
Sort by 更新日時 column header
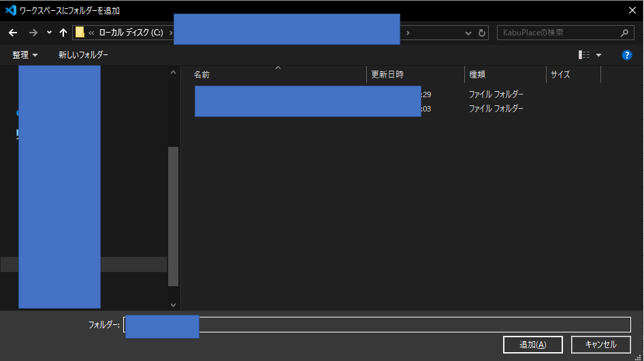pos(416,75)
